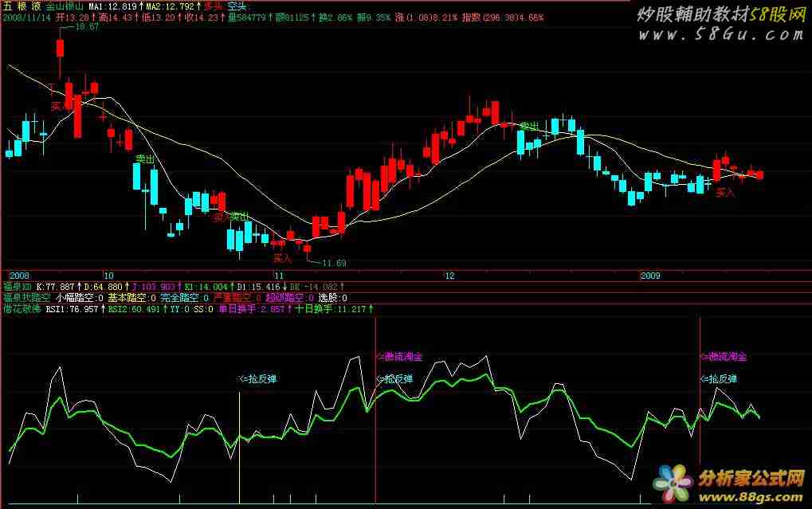
Task: Click the stock name 五粮液
Action: [22, 6]
